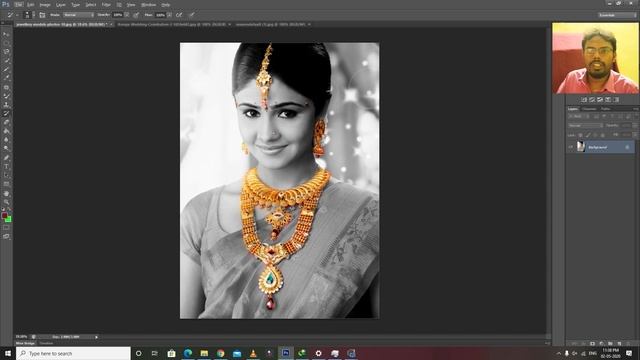Switch to the Paths panel tab
The height and width of the screenshot is (360, 640).
(x=605, y=109)
